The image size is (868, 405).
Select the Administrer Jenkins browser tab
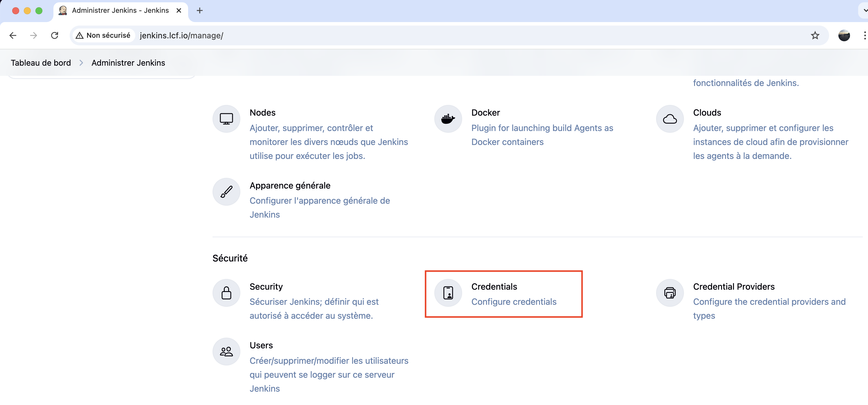[120, 10]
